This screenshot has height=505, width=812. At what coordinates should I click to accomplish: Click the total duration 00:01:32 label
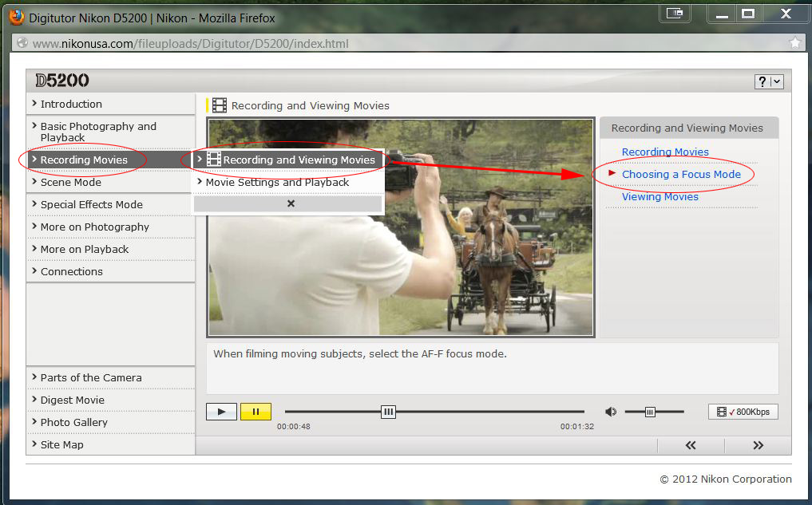pos(577,427)
